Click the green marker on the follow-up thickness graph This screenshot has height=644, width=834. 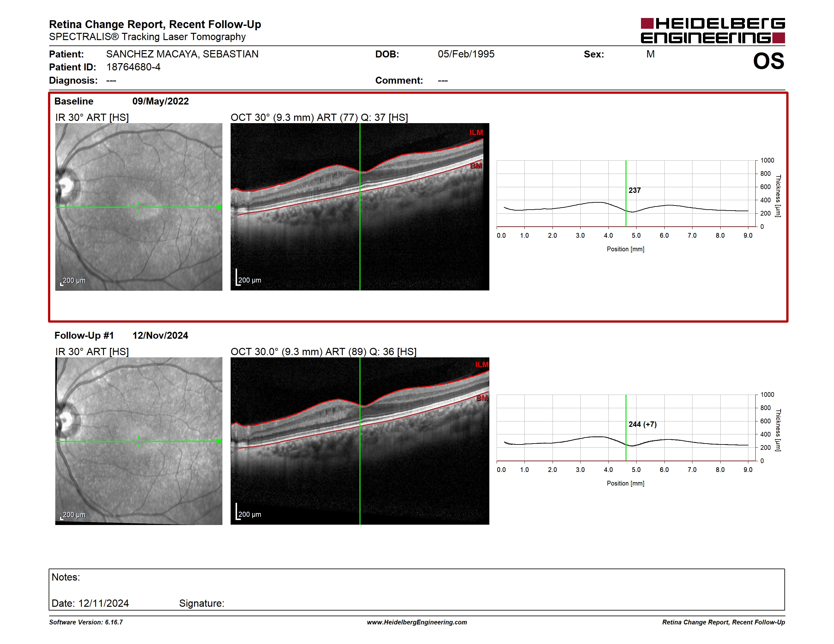[626, 428]
